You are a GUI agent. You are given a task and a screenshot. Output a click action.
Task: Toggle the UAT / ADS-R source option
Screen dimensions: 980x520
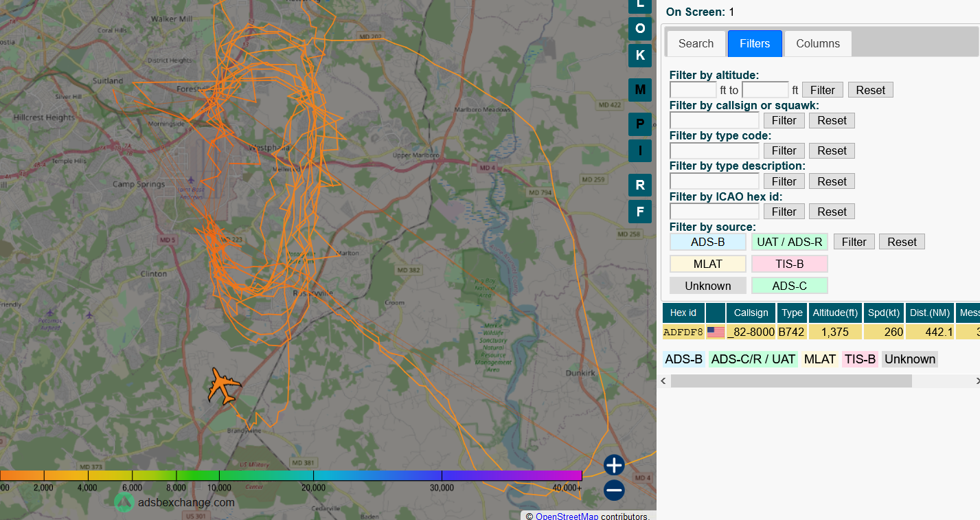[x=790, y=242]
